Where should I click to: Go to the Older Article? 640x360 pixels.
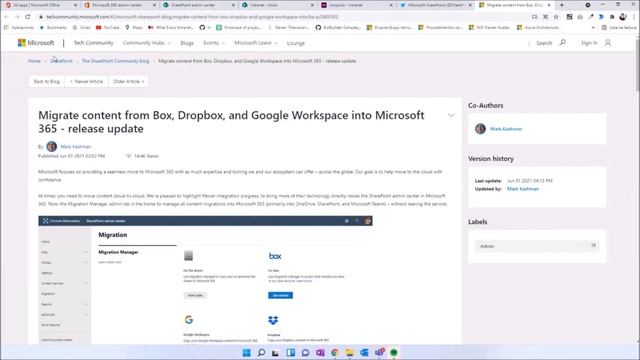coord(129,82)
